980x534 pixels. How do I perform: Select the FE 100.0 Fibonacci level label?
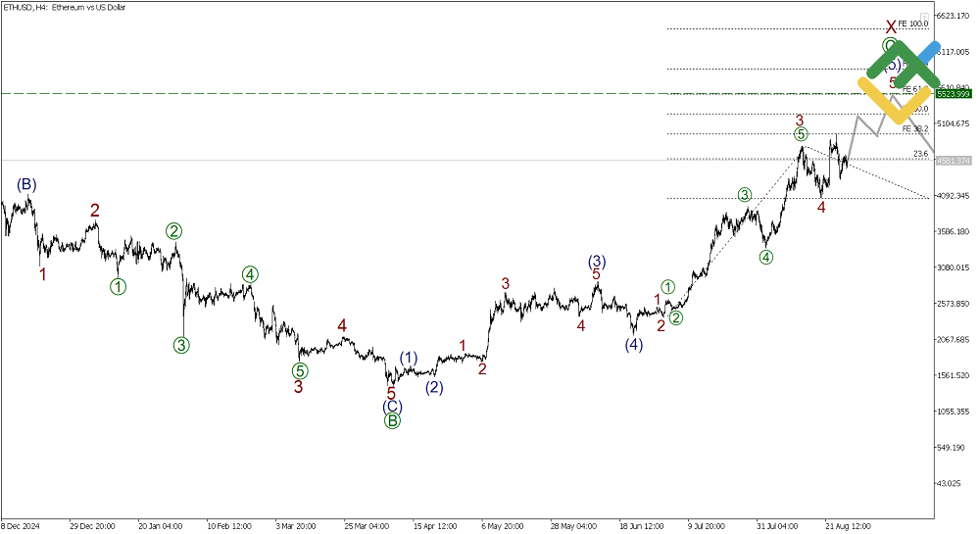pos(911,24)
